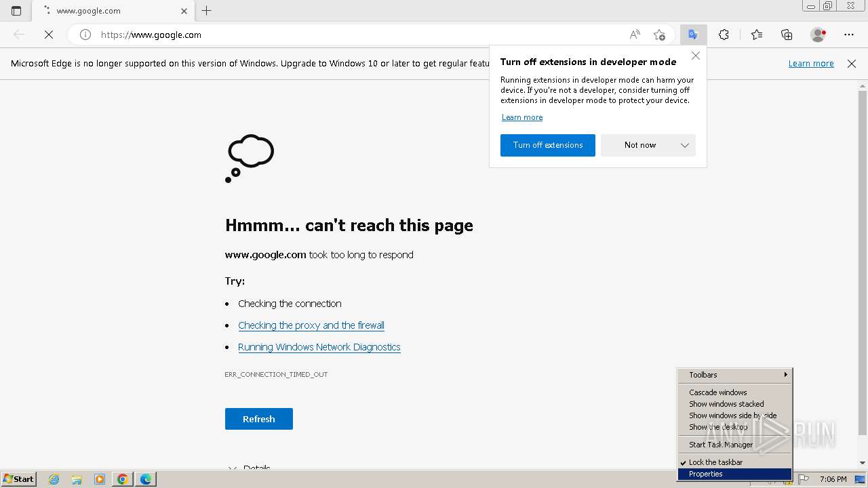Viewport: 868px width, 488px height.
Task: Expand the Not now dropdown arrow
Action: (x=685, y=145)
